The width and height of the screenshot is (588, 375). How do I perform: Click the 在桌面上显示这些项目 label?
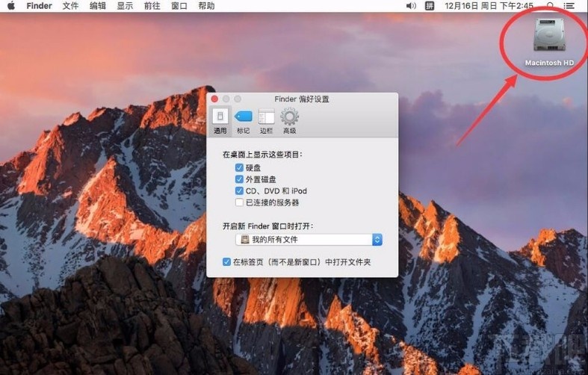pos(262,154)
